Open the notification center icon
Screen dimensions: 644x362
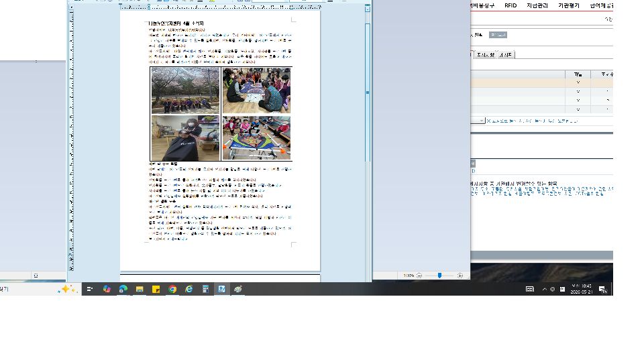602,290
